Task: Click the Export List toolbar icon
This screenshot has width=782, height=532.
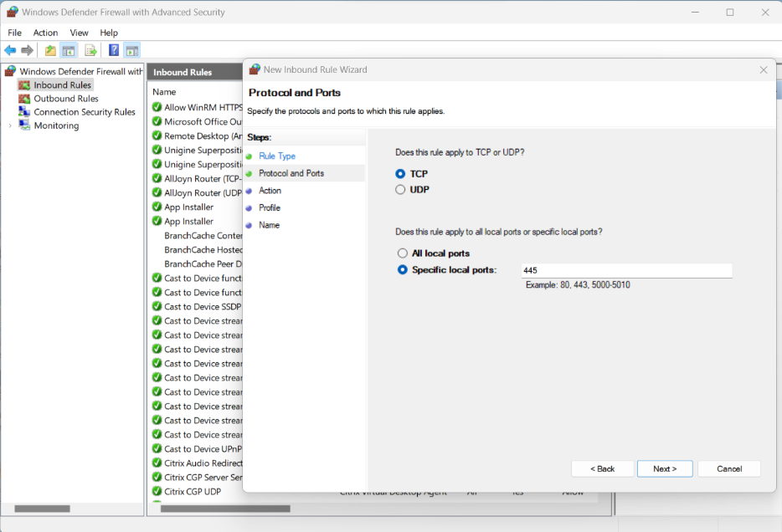Action: point(90,50)
